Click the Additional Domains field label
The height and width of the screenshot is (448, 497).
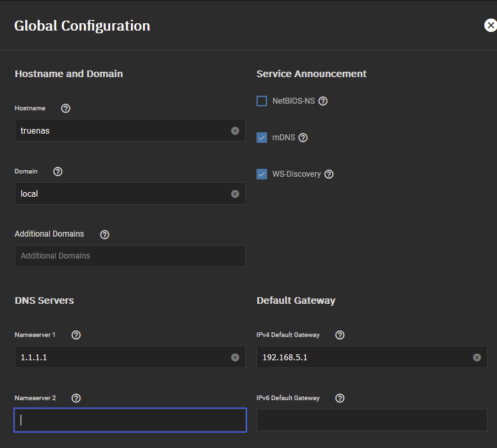pos(49,234)
